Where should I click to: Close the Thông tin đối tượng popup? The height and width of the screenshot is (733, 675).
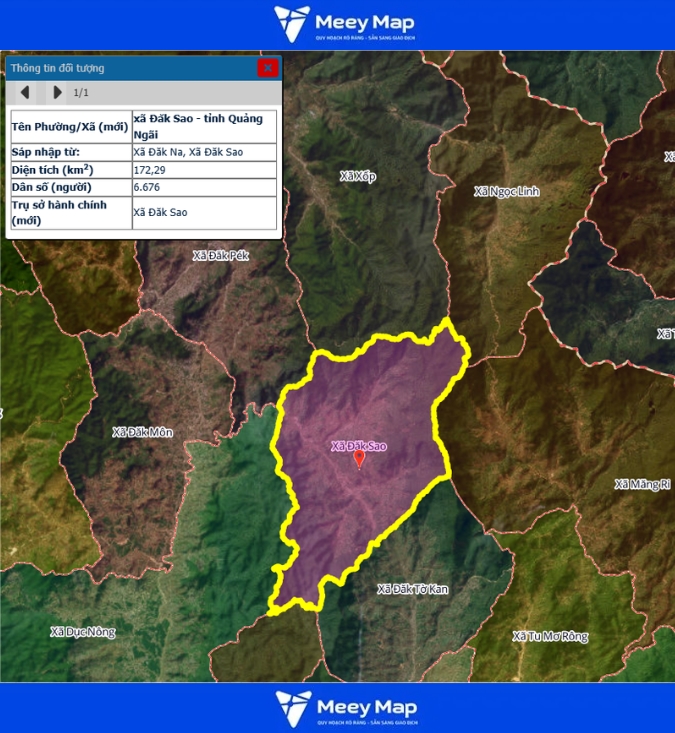[x=267, y=68]
